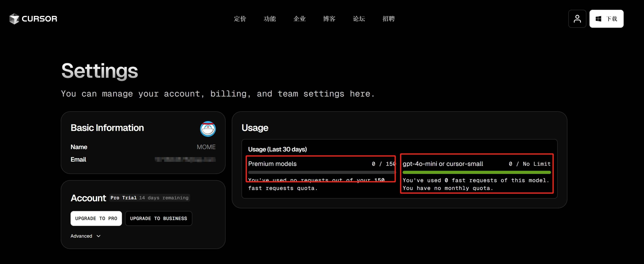Click the chevron icon beside Advanced
This screenshot has height=264, width=644.
[x=99, y=236]
